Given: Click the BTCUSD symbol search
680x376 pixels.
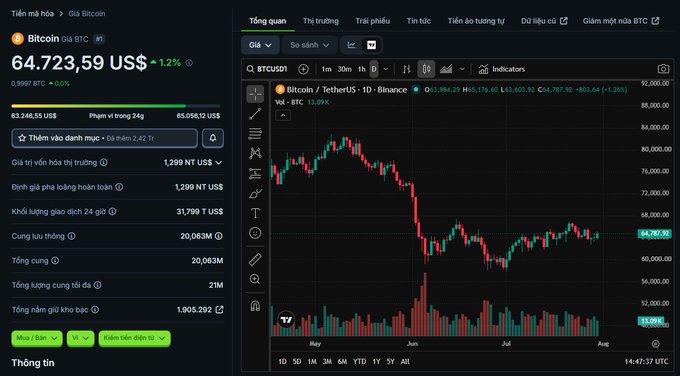Looking at the screenshot, I should click(267, 69).
